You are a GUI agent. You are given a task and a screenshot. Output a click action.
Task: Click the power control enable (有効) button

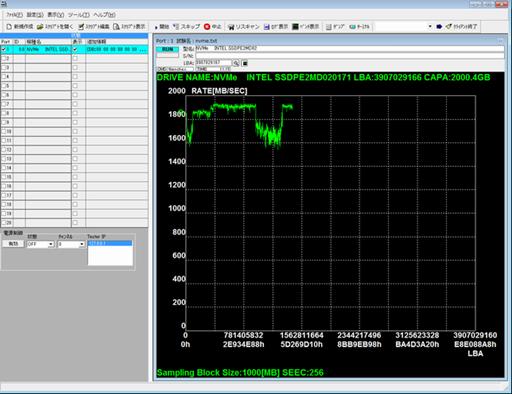[x=13, y=244]
